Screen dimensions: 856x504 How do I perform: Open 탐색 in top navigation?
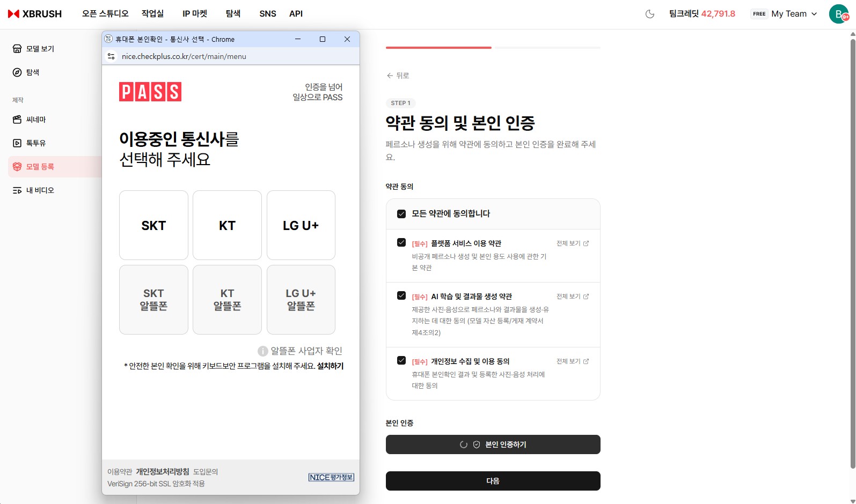pyautogui.click(x=233, y=14)
